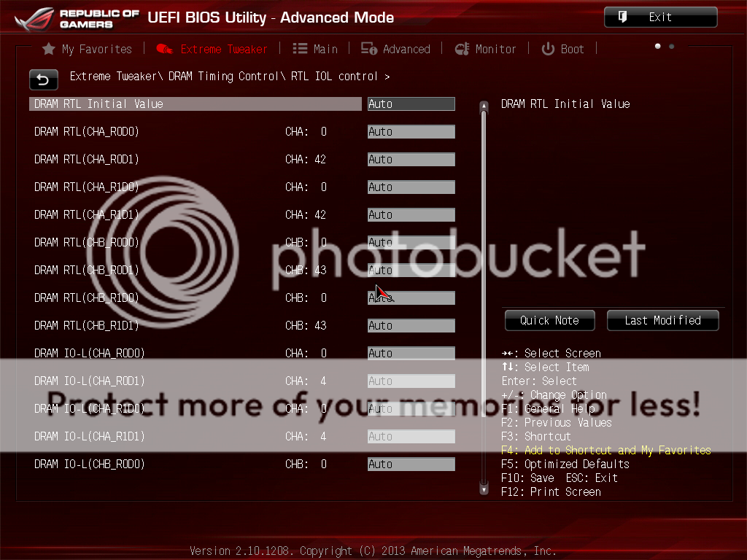
Task: Click the Extreme Tweaker flame icon
Action: point(165,50)
